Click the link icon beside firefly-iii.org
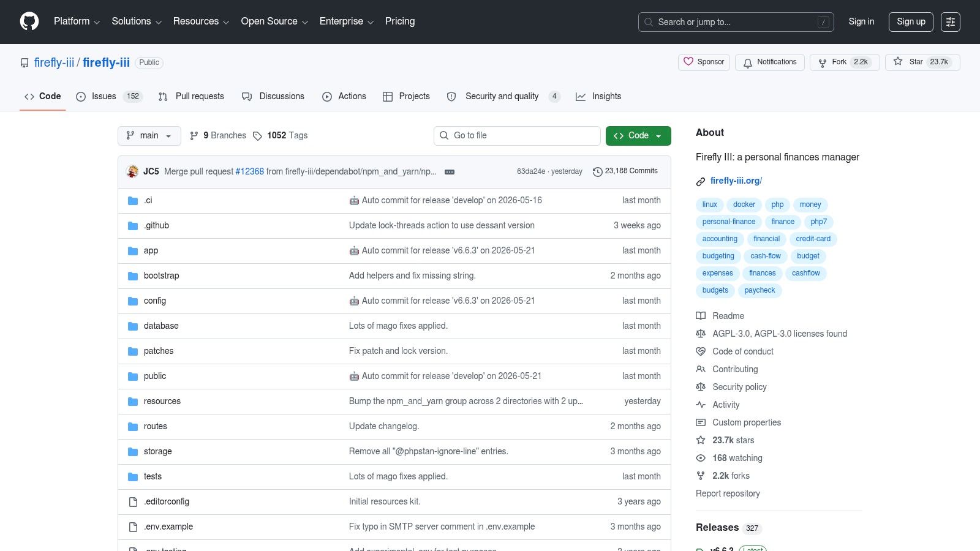Image resolution: width=980 pixels, height=551 pixels. click(x=701, y=181)
